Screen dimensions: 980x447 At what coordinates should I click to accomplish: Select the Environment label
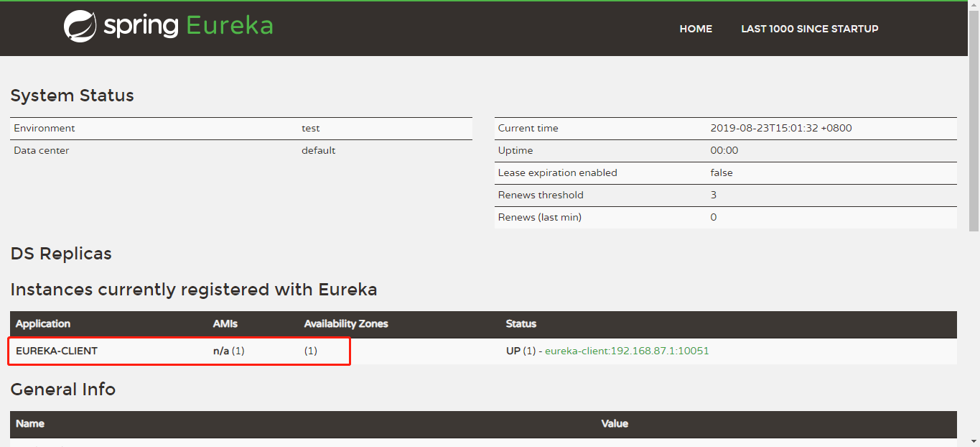pyautogui.click(x=45, y=128)
